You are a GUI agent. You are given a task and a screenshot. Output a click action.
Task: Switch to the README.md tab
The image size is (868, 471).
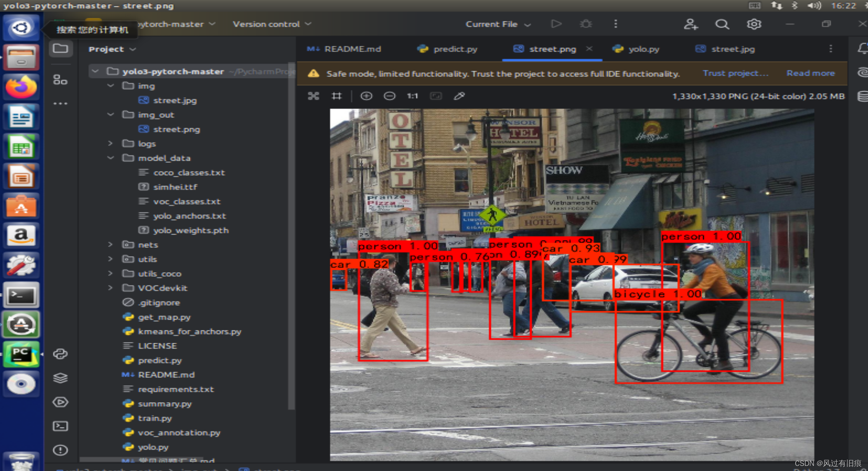coord(344,49)
